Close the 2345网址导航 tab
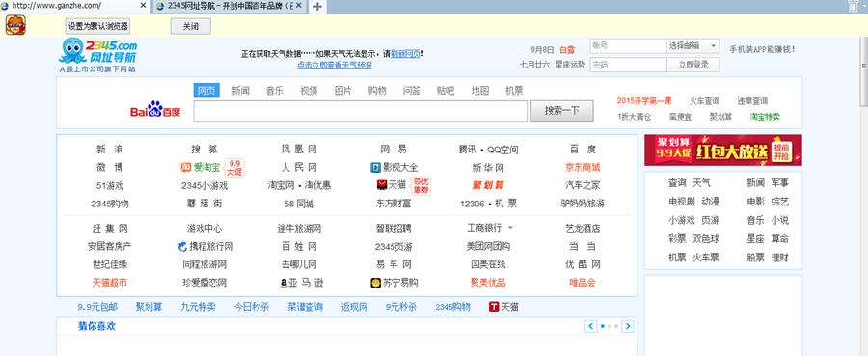 point(299,6)
